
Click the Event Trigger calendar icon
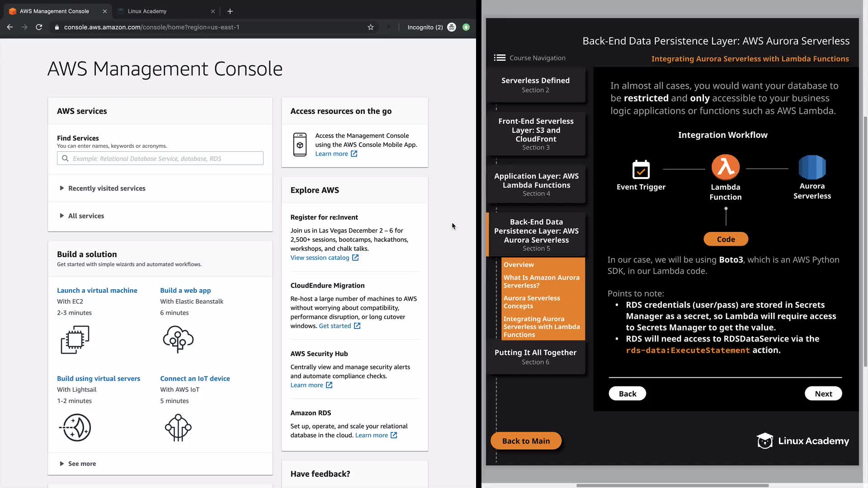coord(641,170)
